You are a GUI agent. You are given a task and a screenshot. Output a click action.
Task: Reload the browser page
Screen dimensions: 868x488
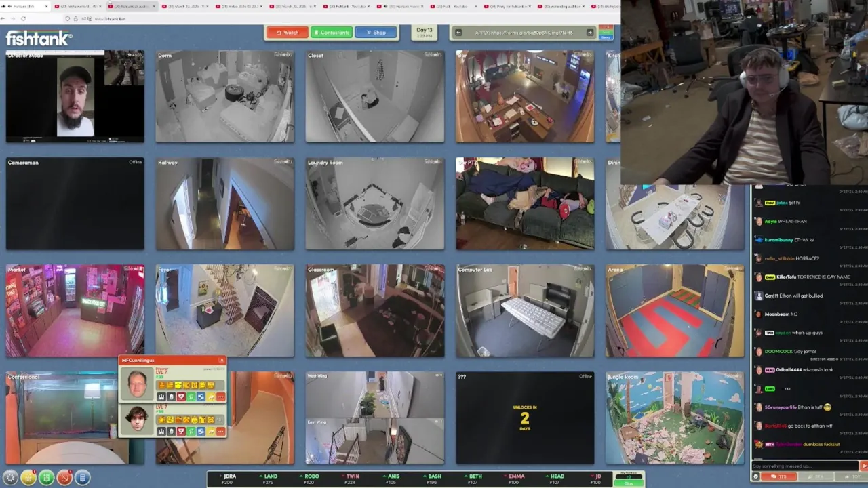coord(23,18)
